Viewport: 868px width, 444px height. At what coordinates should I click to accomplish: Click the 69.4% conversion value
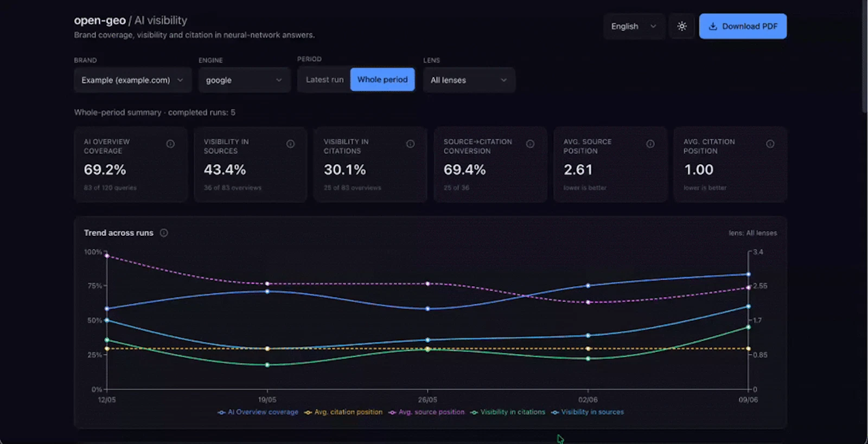click(x=464, y=170)
